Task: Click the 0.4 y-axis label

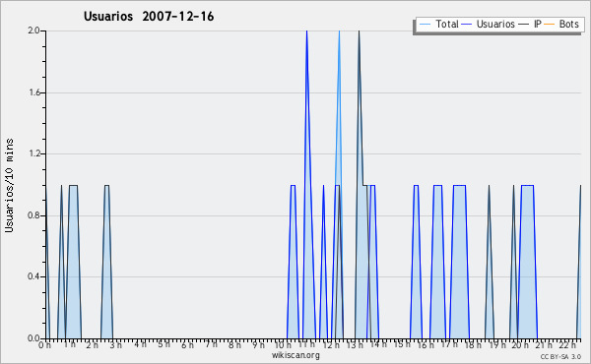Action: click(x=34, y=276)
